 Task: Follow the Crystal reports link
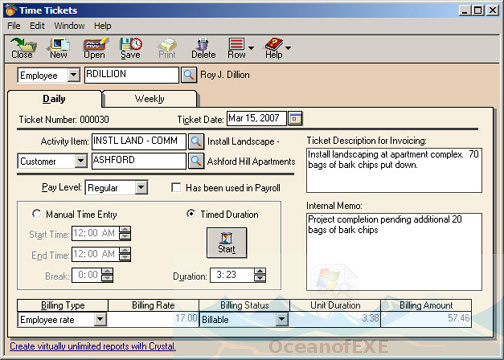pos(92,346)
